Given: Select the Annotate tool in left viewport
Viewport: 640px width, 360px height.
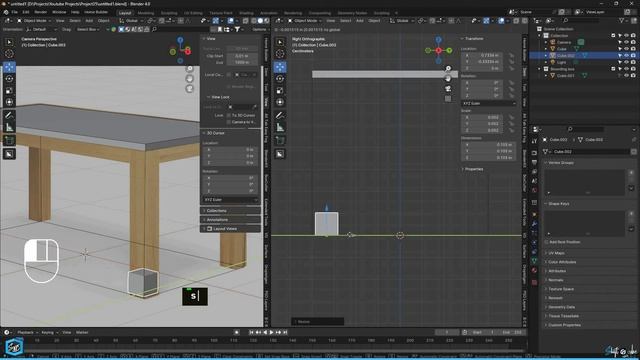Looking at the screenshot, I should tap(9, 116).
